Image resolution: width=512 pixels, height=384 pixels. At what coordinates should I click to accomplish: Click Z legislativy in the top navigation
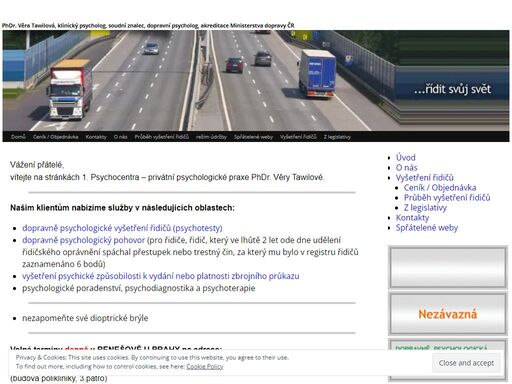337,137
